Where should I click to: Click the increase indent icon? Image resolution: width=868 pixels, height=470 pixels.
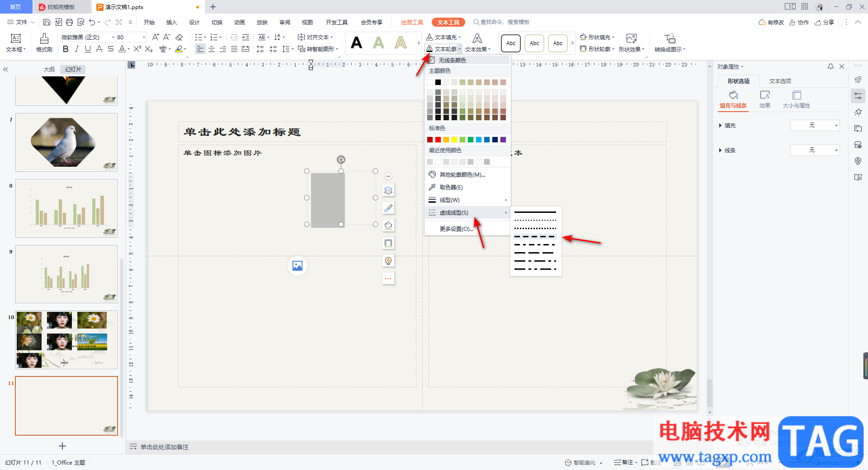coord(245,37)
